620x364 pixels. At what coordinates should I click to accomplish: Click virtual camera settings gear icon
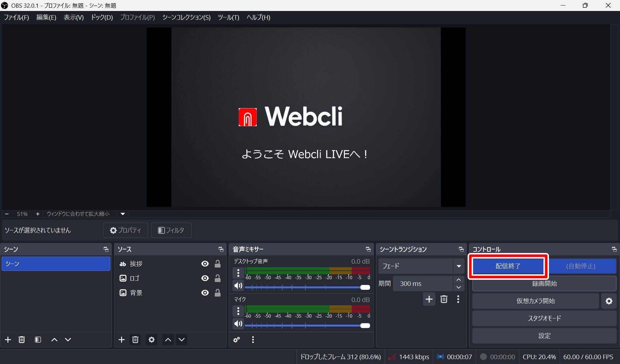[609, 301]
